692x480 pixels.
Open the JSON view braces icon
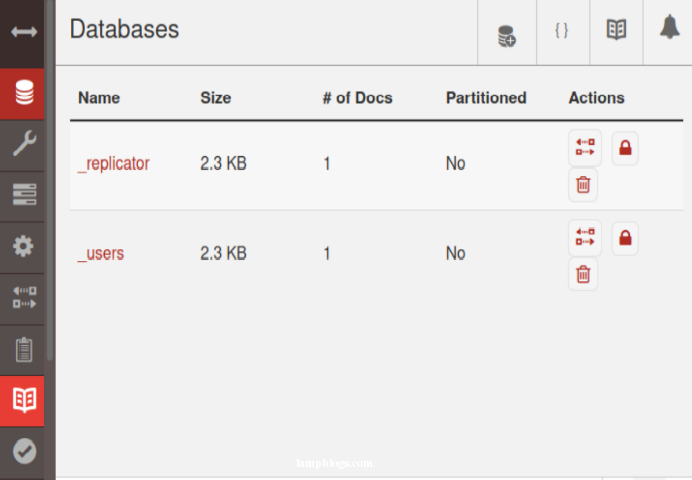[x=561, y=31]
